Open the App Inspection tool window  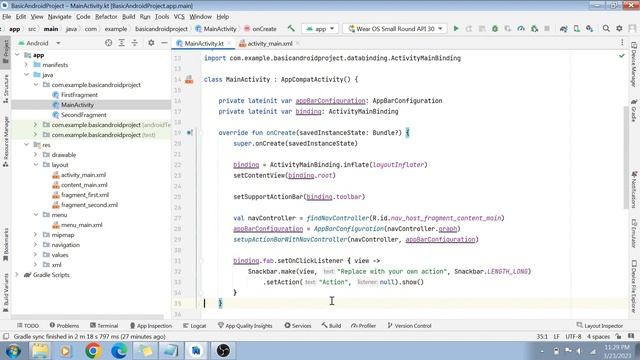coord(151,326)
